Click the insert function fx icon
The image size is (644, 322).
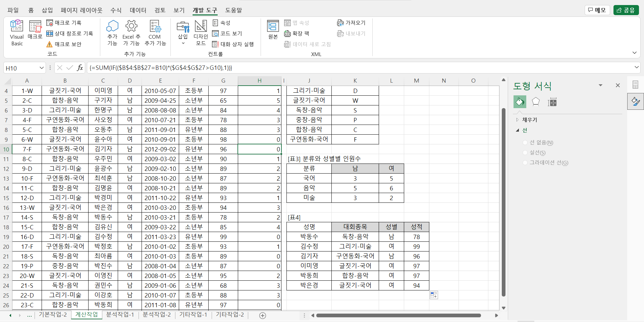(x=80, y=68)
